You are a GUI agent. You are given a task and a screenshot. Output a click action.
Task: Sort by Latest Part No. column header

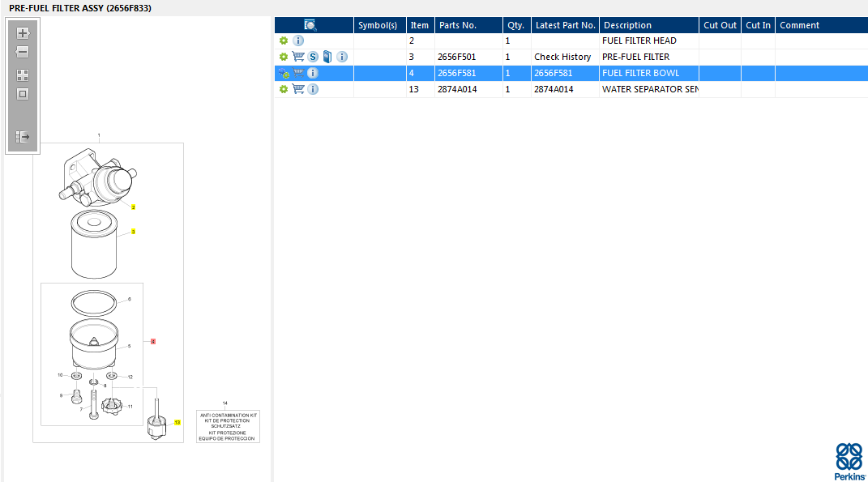565,25
